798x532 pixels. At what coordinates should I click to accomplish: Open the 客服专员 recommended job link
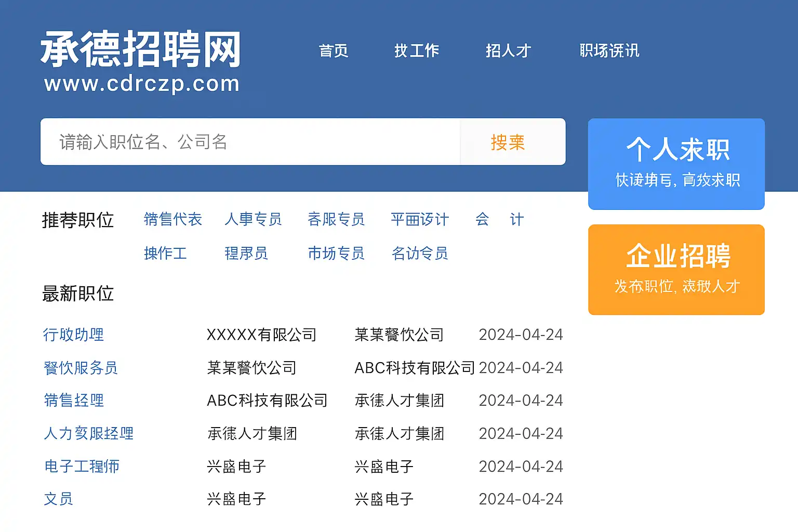pos(336,219)
